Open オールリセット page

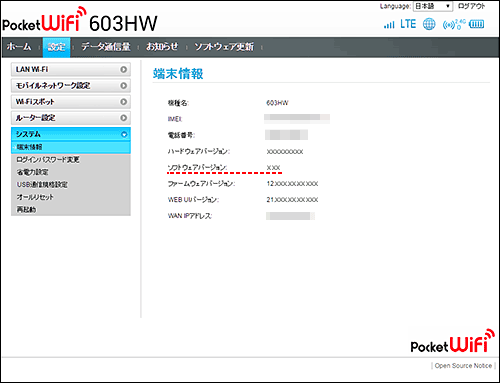point(35,197)
